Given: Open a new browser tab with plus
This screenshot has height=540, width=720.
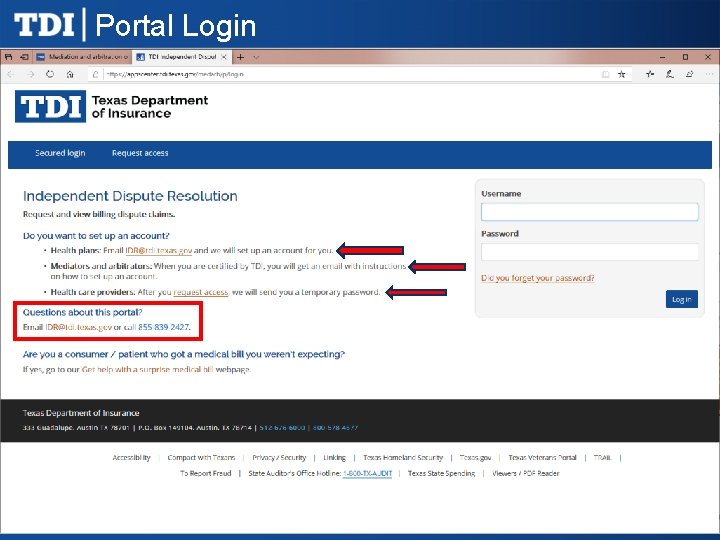Looking at the screenshot, I should pos(240,57).
